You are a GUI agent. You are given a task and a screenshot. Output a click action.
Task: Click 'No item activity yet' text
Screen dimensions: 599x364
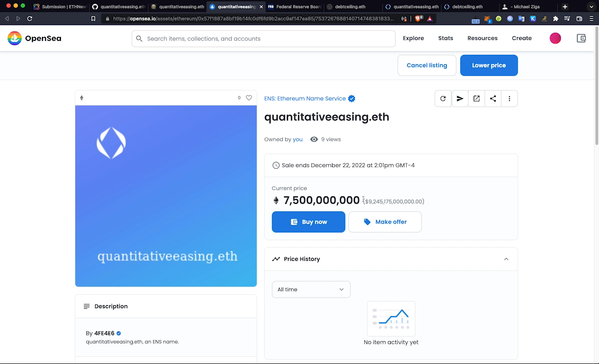point(391,343)
